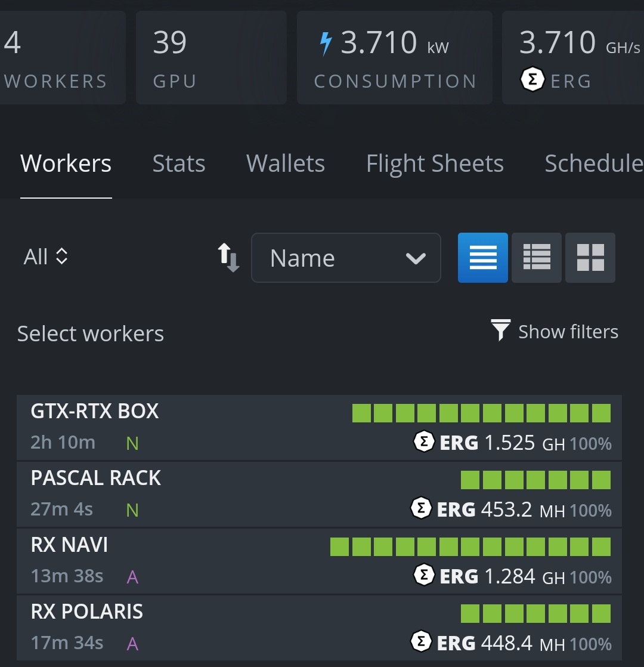Click the ERG coin icon in RX NAVI row
The image size is (644, 667).
(424, 576)
